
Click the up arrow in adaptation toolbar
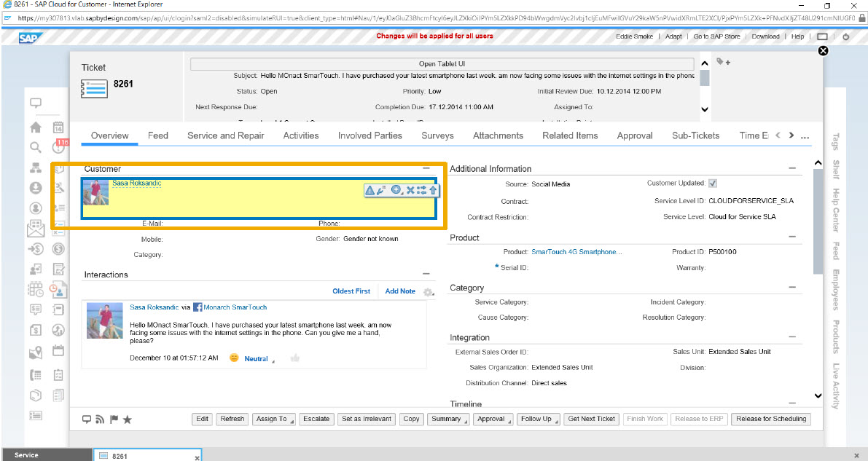click(433, 190)
